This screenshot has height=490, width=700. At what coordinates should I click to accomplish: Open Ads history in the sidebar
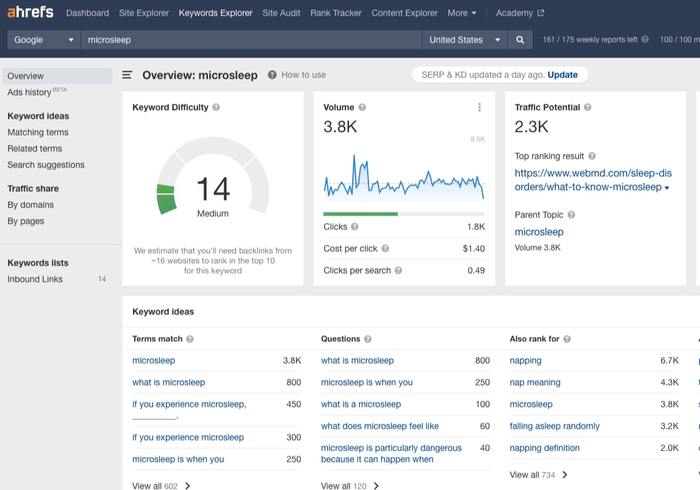(29, 92)
